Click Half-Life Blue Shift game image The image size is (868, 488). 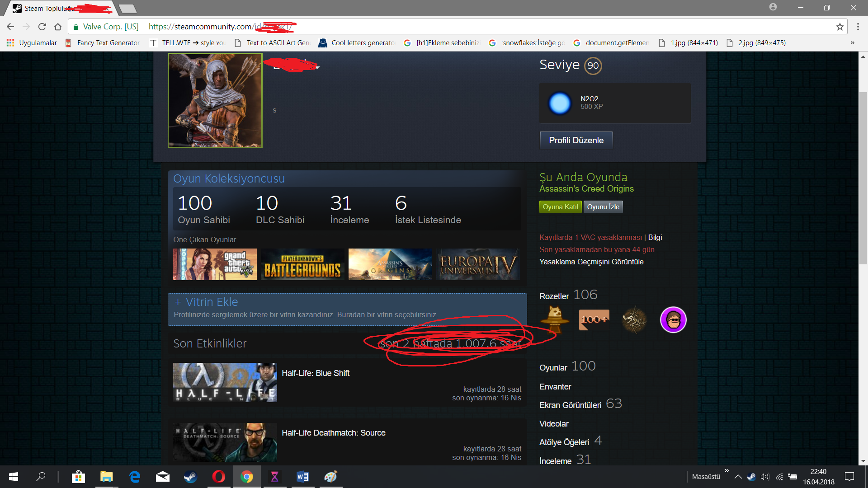225,382
